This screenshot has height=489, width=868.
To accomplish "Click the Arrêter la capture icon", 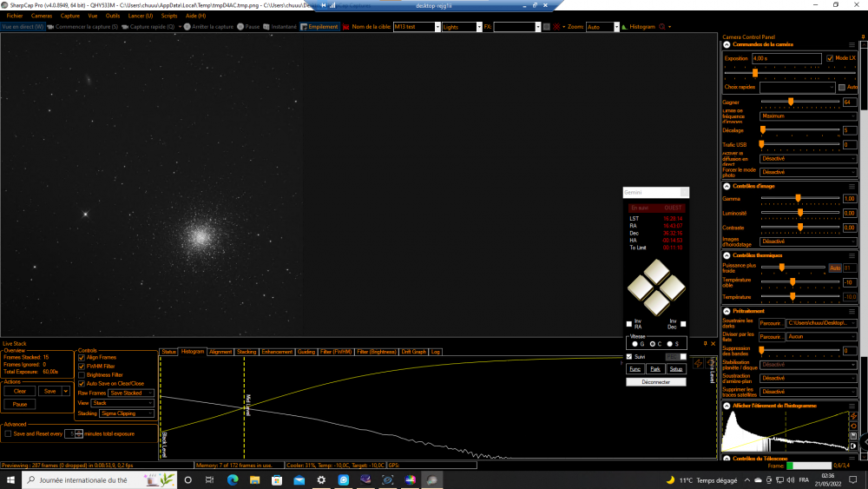I will 187,27.
